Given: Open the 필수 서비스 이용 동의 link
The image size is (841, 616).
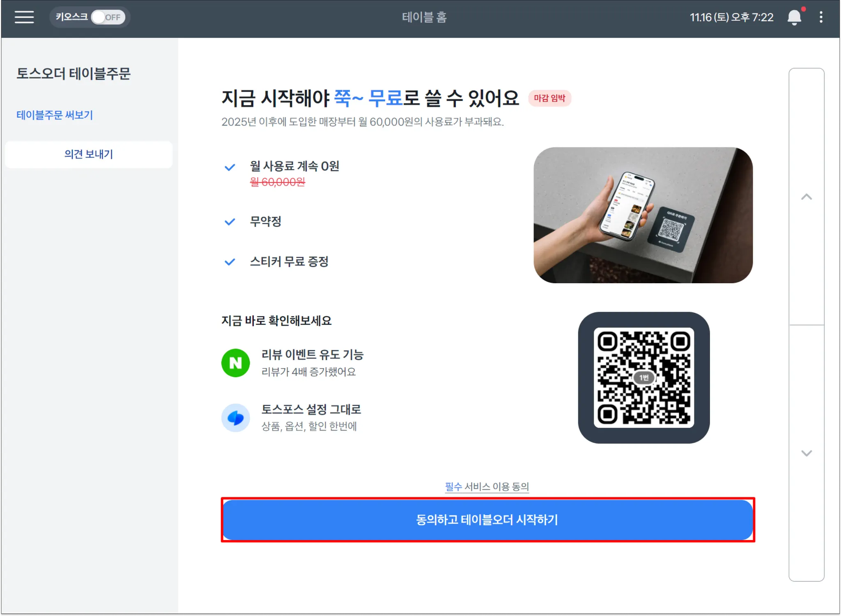Looking at the screenshot, I should pyautogui.click(x=487, y=486).
